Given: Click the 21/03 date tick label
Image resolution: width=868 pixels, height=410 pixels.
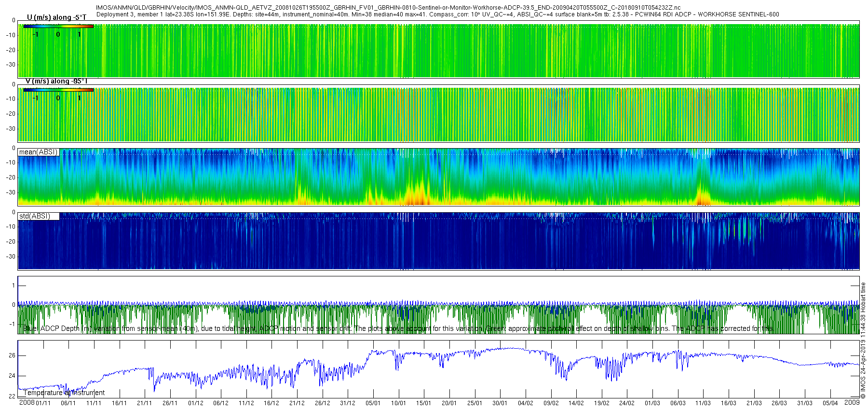Looking at the screenshot, I should [x=754, y=403].
